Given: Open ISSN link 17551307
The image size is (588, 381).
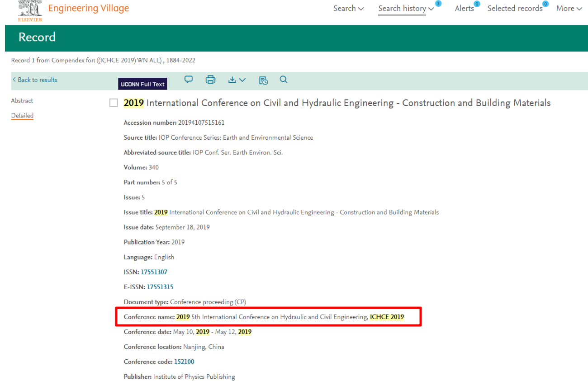Looking at the screenshot, I should (154, 272).
